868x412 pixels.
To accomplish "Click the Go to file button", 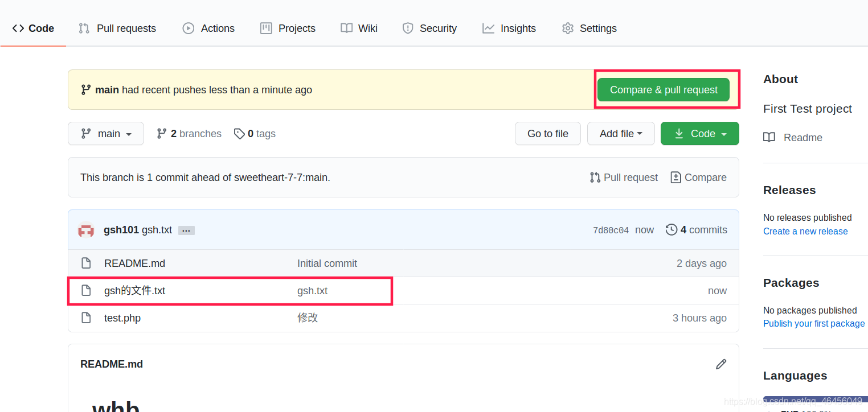I will [x=548, y=134].
